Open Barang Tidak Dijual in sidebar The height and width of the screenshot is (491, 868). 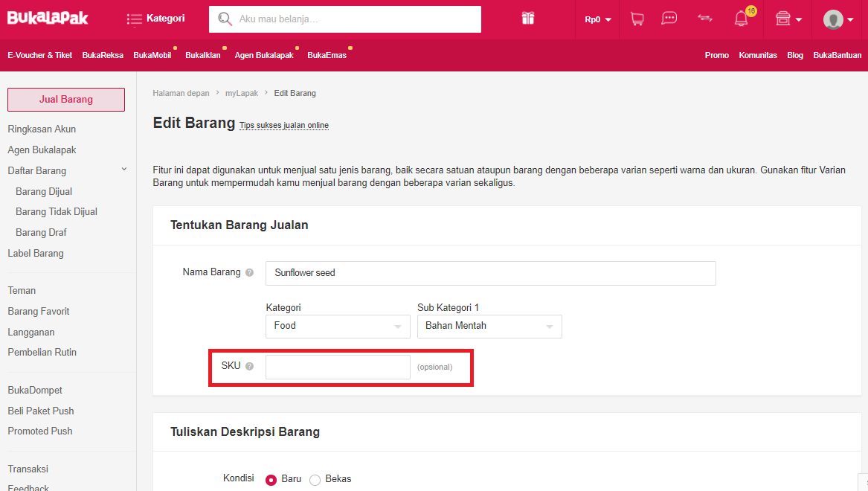pyautogui.click(x=57, y=211)
